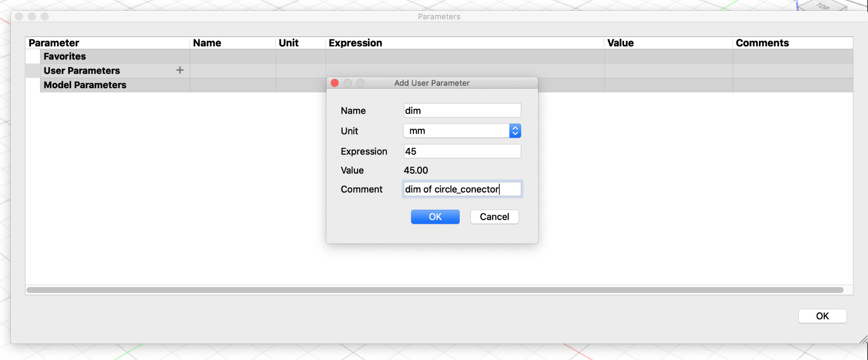The image size is (868, 360).
Task: Click OK in the Parameters window
Action: [x=822, y=316]
